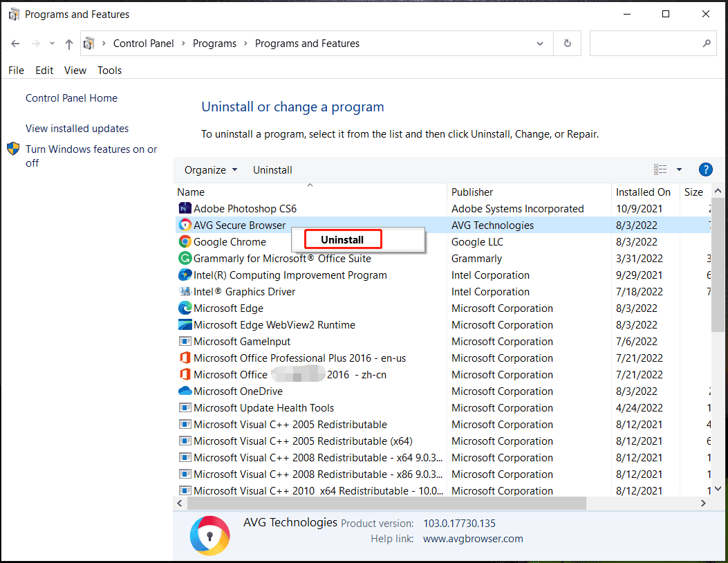Expand chevron after Programs in address bar
Viewport: 728px width, 563px height.
pyautogui.click(x=245, y=43)
